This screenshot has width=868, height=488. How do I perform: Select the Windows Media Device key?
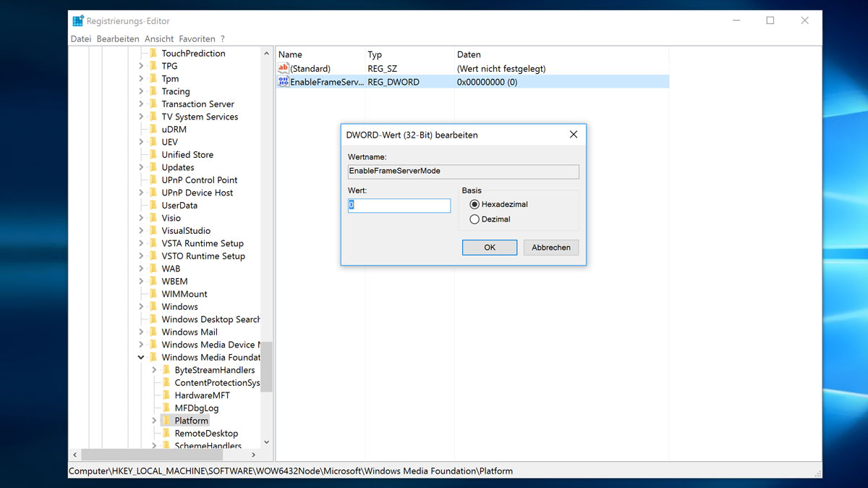(210, 345)
